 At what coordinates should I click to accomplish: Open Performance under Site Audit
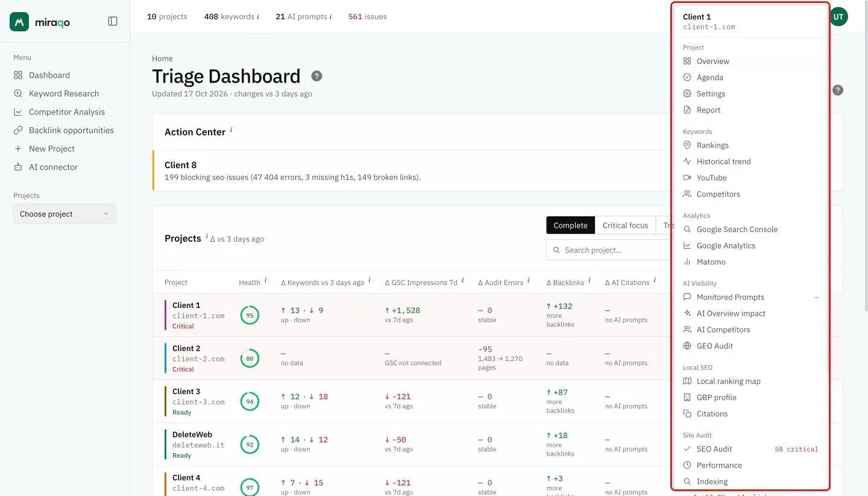[750, 465]
